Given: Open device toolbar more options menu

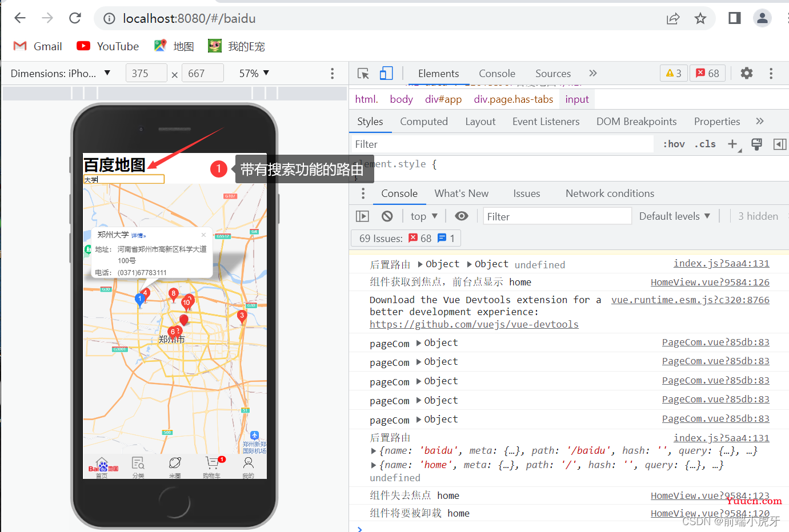Looking at the screenshot, I should pos(332,73).
